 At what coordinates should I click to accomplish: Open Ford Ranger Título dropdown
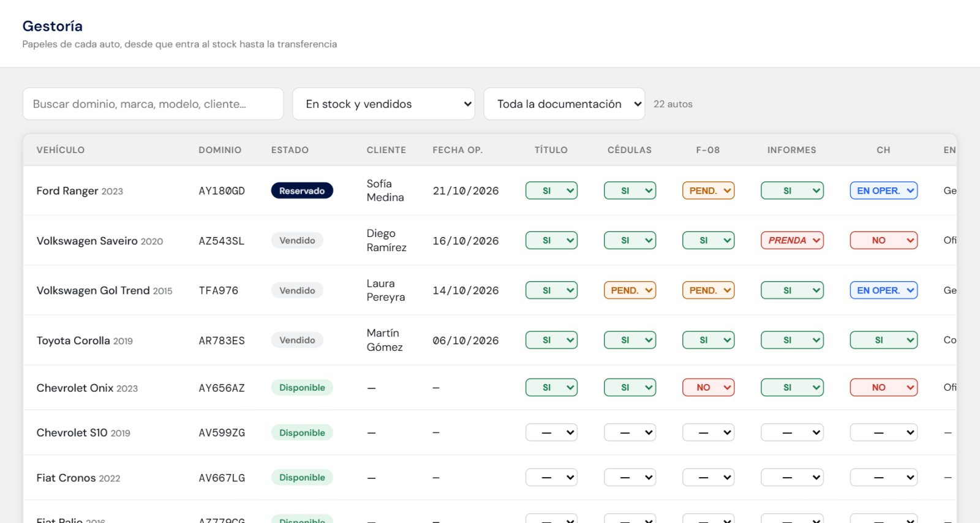[x=551, y=190]
